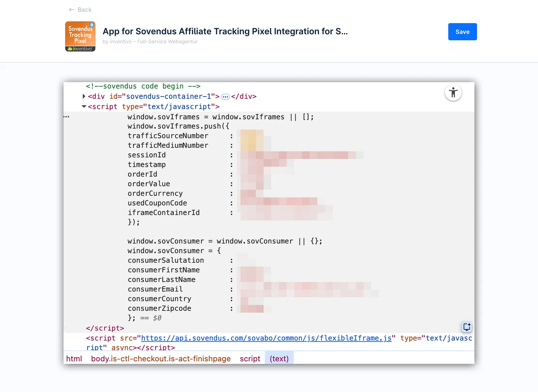Click the Save button

(x=462, y=32)
